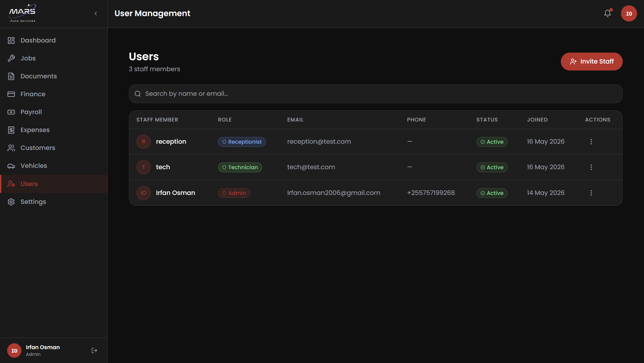Click the Phone column header

coord(417,120)
